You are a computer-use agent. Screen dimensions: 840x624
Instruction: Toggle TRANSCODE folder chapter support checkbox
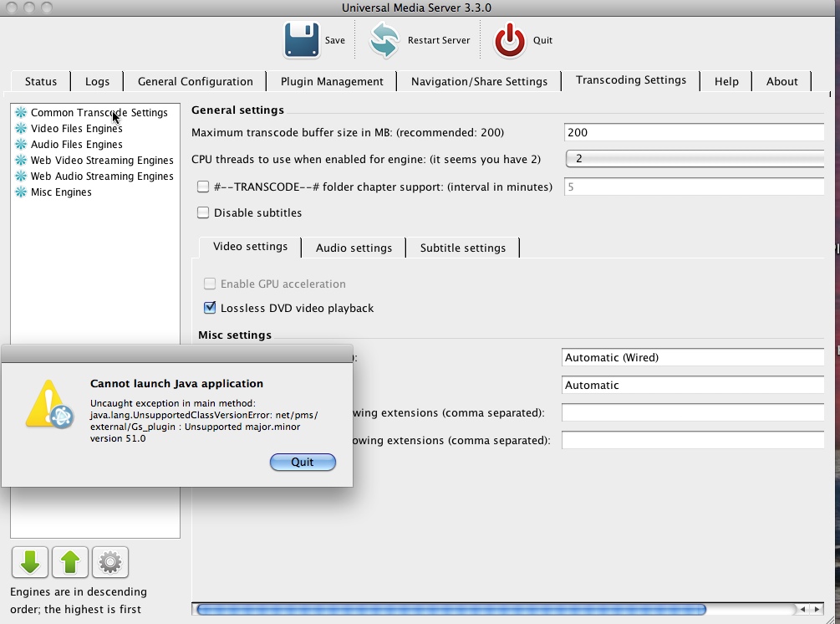(203, 187)
